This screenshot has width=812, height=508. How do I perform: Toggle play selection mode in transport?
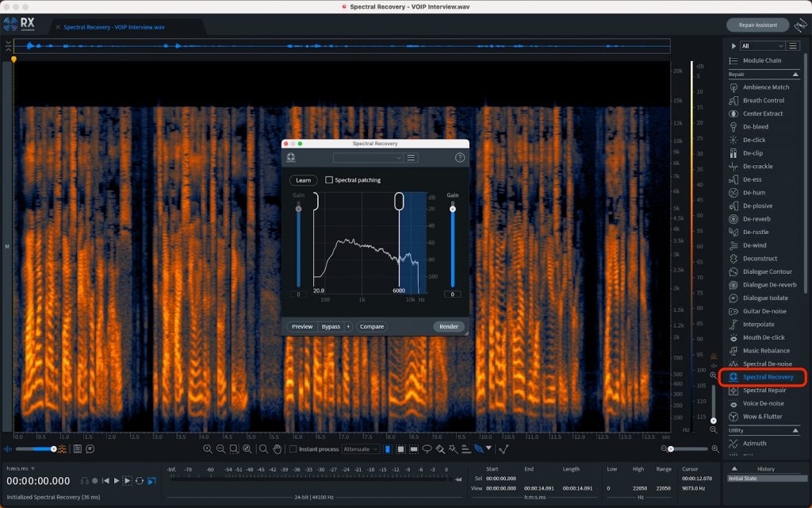click(x=128, y=481)
